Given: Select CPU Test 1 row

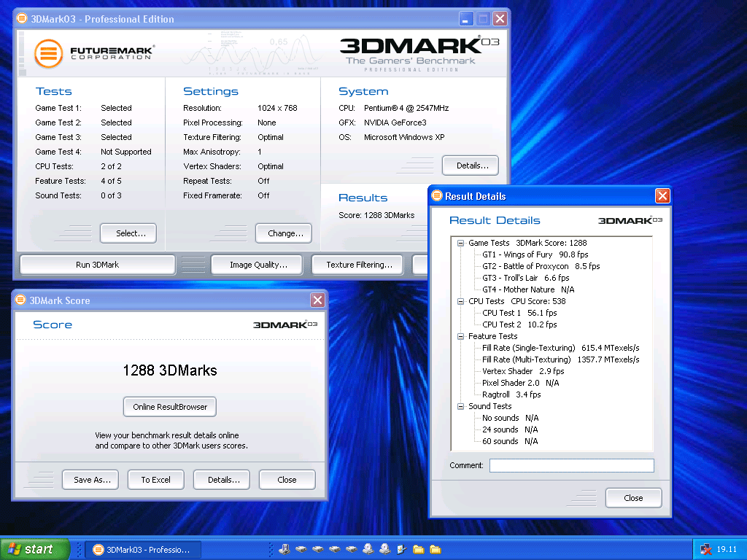Looking at the screenshot, I should coord(519,313).
